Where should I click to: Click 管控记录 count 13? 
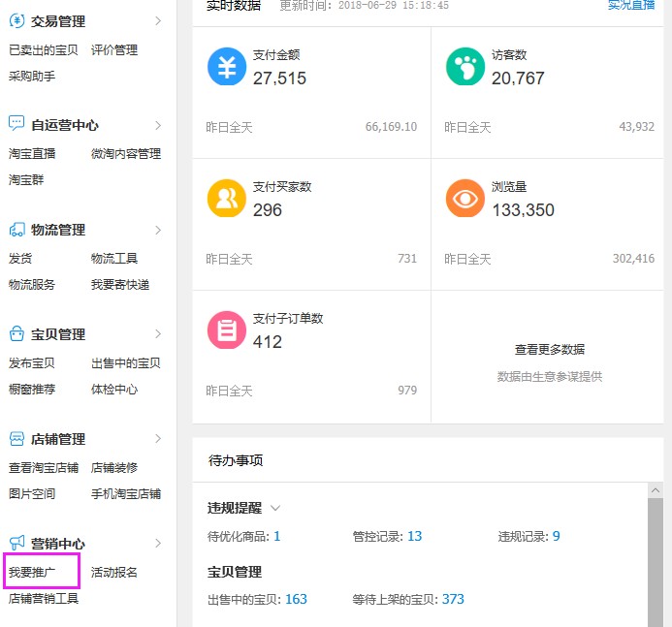414,536
